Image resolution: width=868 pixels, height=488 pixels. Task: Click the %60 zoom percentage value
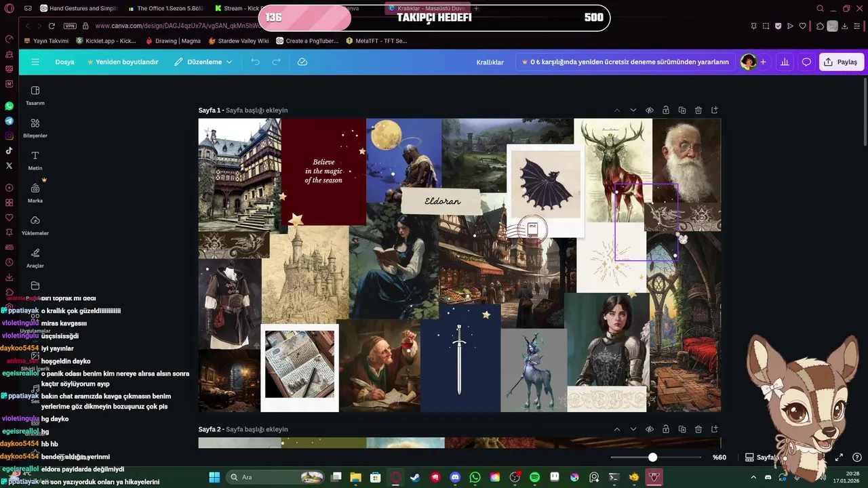pyautogui.click(x=719, y=457)
